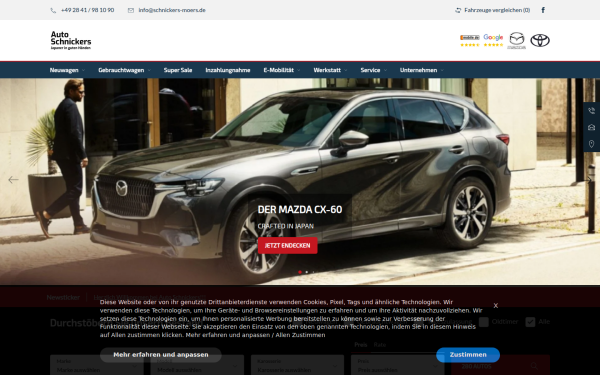Expand the E-Mobilität menu

(282, 70)
